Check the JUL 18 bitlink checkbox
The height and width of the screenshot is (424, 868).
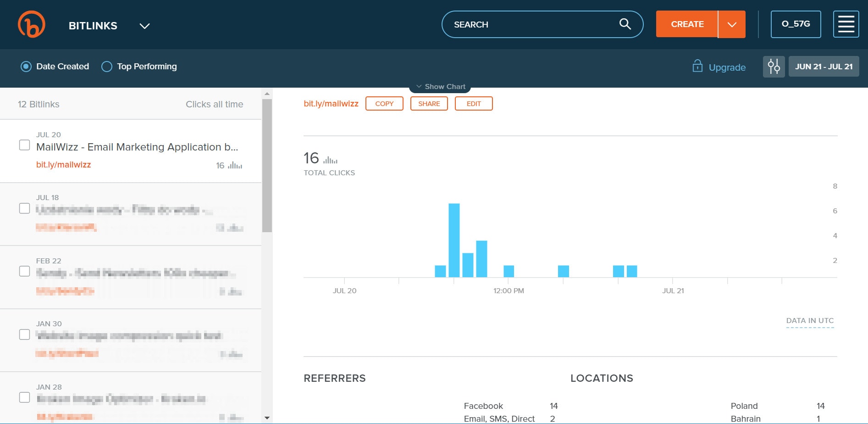(25, 208)
